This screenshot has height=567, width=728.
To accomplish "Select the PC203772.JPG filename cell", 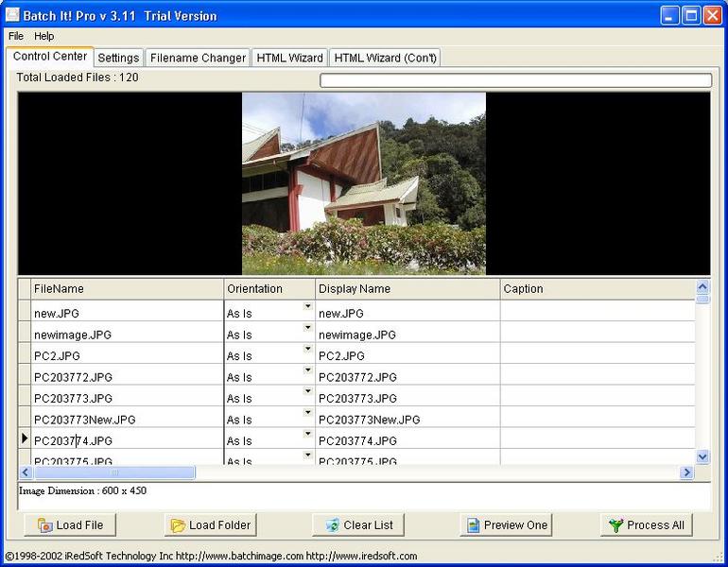I will [x=127, y=377].
